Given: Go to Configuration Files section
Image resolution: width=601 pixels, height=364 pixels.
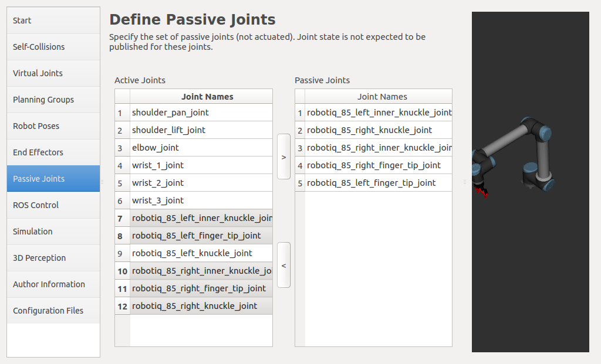Looking at the screenshot, I should coord(53,311).
